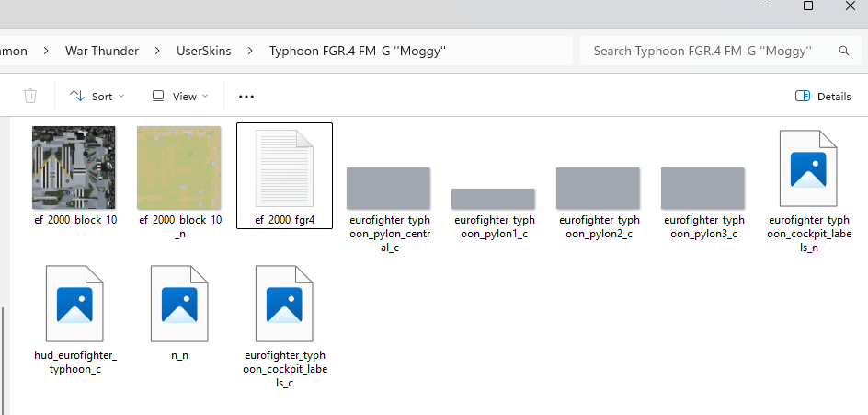Select eurofighter_typhoon_pylon2_c gray thumbnail

pyautogui.click(x=598, y=188)
